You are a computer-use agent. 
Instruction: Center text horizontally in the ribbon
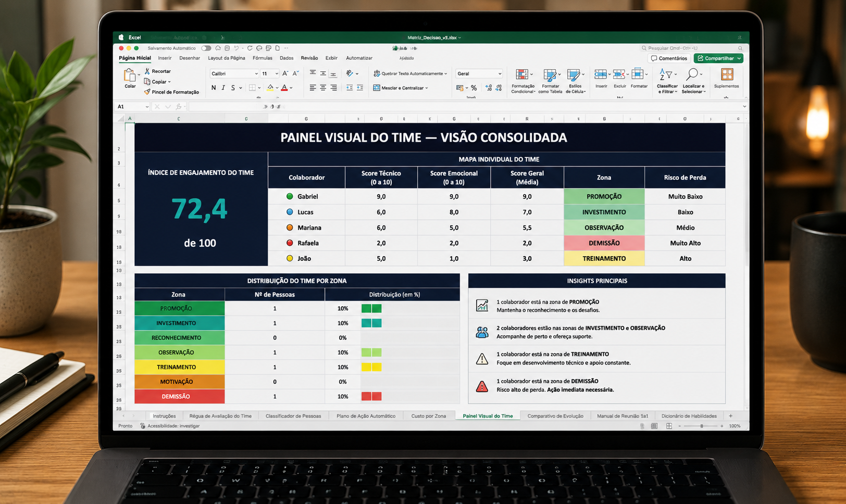323,88
